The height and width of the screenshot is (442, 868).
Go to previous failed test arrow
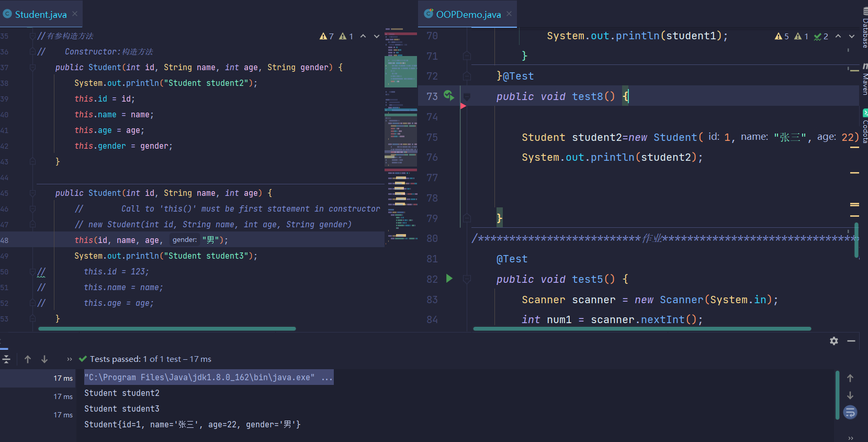28,359
